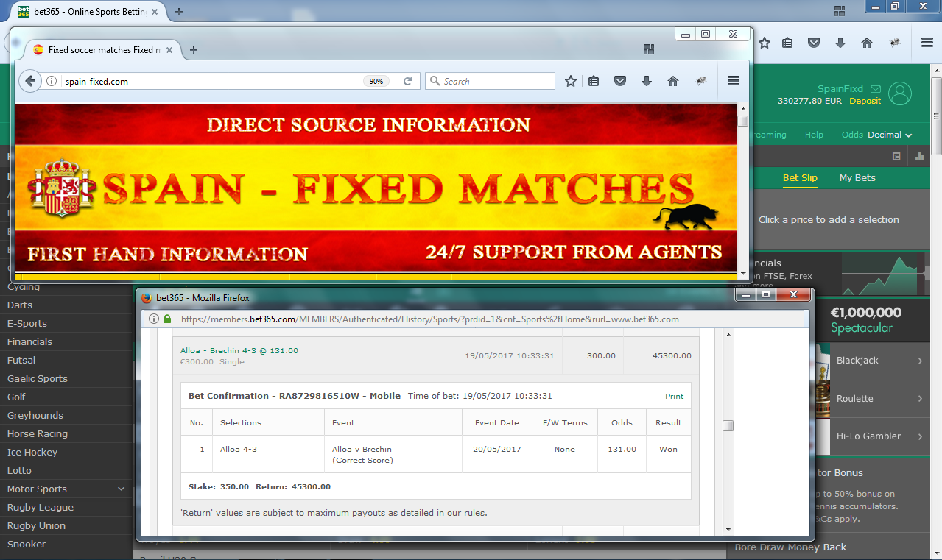Click spain-fixed.com address bar
The image size is (942, 560).
pos(214,82)
